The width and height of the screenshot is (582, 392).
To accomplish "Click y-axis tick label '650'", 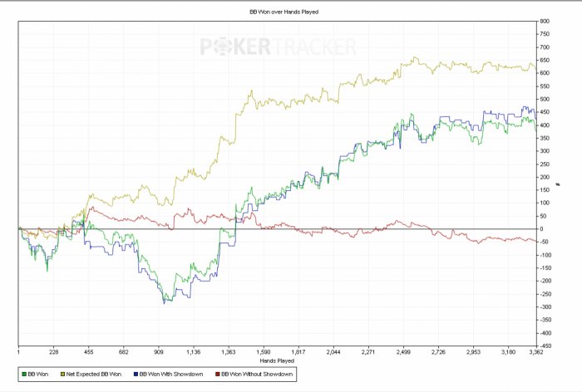I will pos(545,60).
